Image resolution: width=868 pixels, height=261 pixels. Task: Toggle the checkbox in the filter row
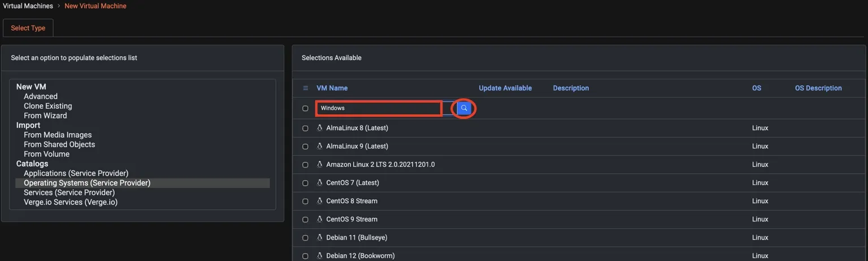[305, 108]
